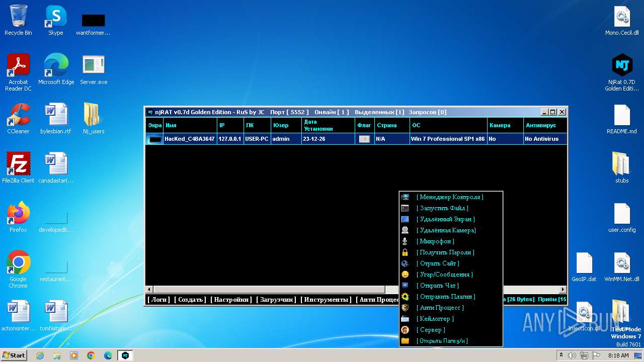Click the 127.0.0.1 IP cell

(230, 139)
